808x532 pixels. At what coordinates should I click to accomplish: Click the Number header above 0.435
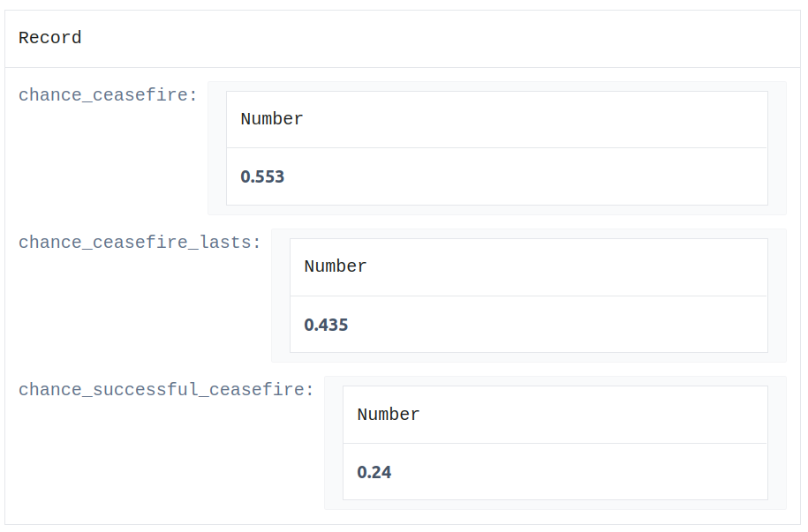pyautogui.click(x=335, y=266)
